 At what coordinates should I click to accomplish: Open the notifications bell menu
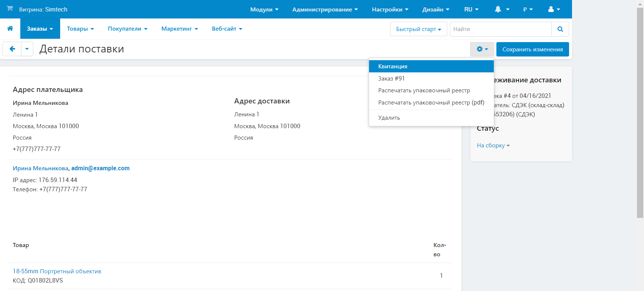click(502, 9)
